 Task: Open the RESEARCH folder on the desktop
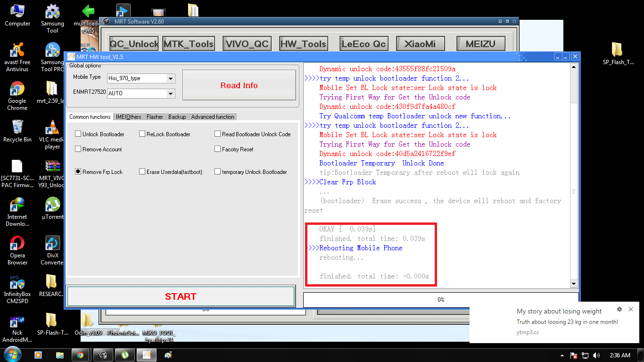(51, 285)
